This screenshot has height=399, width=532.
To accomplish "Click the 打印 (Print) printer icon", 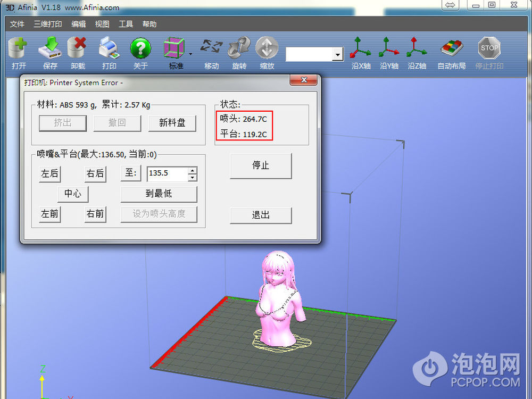I will point(109,48).
